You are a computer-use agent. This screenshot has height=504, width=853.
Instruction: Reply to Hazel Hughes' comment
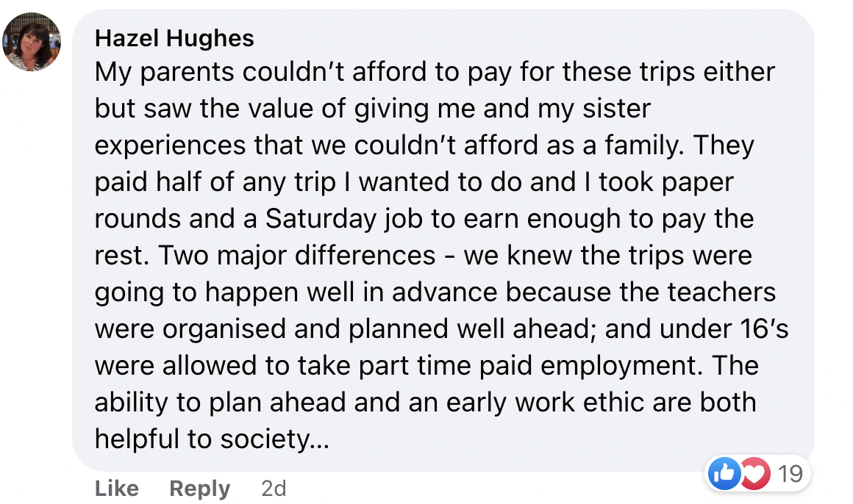click(x=200, y=489)
